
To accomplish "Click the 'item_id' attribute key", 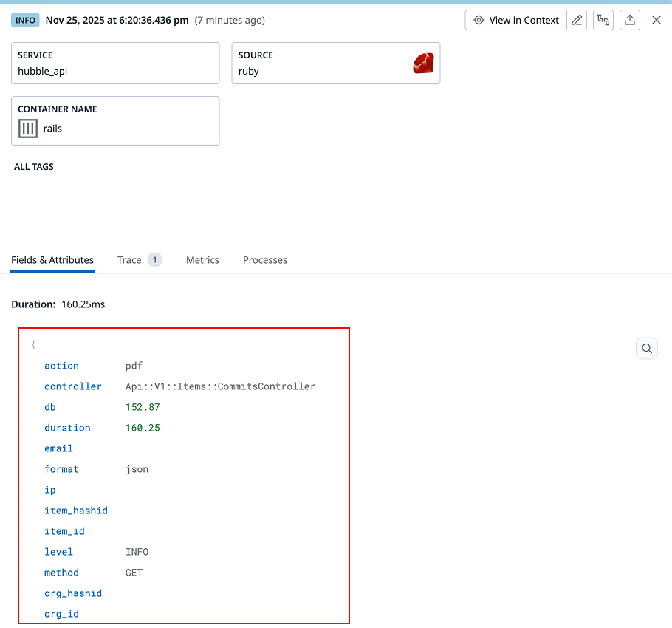I will click(64, 531).
